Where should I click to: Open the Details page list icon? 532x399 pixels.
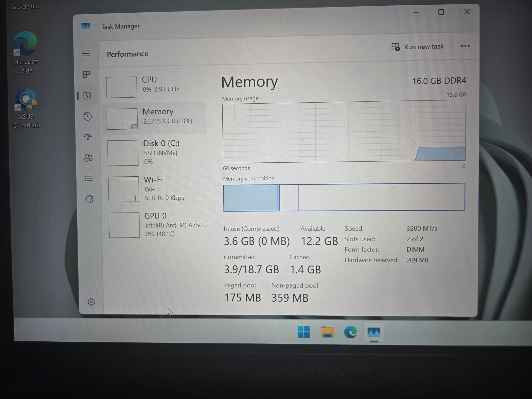(x=89, y=178)
